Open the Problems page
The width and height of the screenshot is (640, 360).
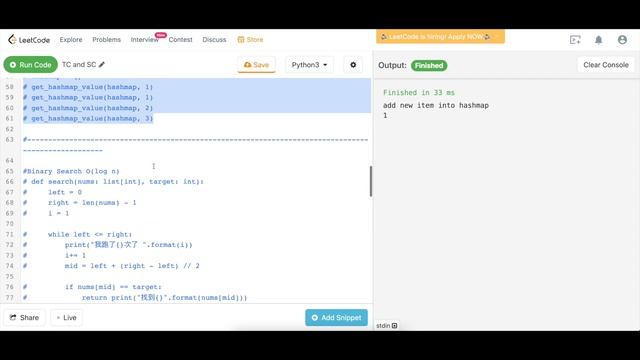[107, 40]
